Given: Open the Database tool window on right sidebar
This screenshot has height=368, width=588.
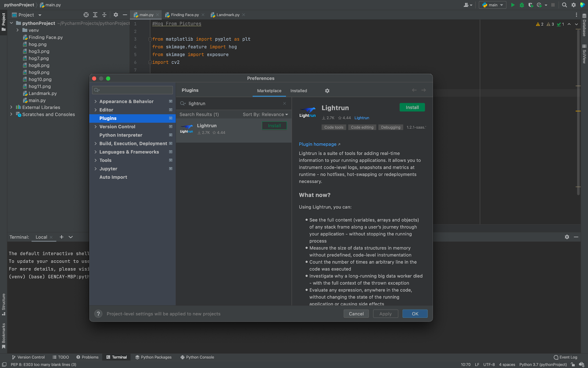Looking at the screenshot, I should [584, 25].
